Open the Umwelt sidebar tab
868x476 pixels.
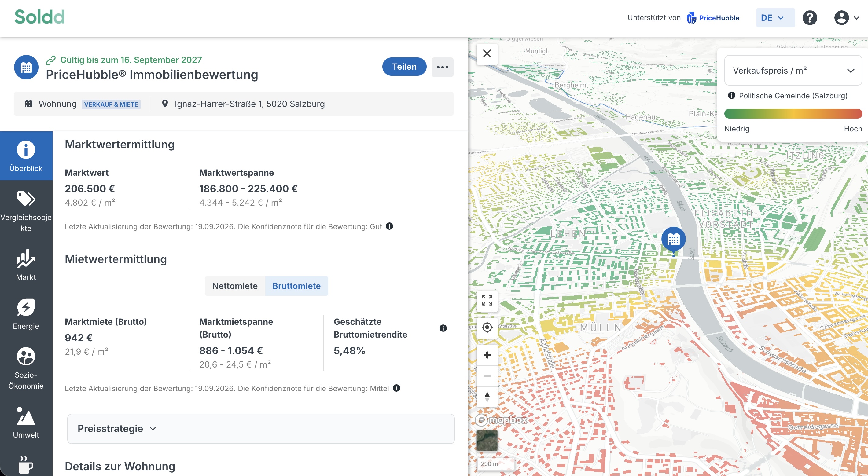tap(26, 423)
